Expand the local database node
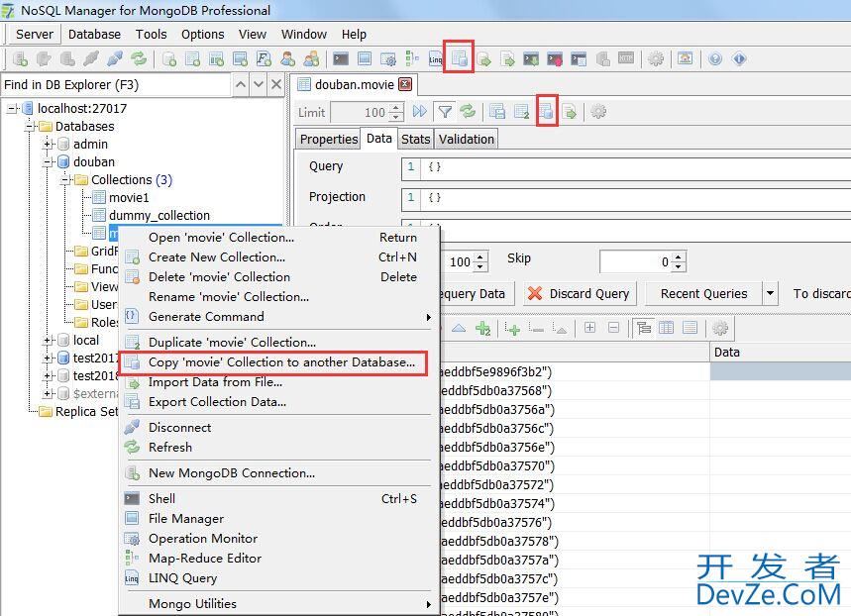The width and height of the screenshot is (851, 616). pyautogui.click(x=48, y=341)
